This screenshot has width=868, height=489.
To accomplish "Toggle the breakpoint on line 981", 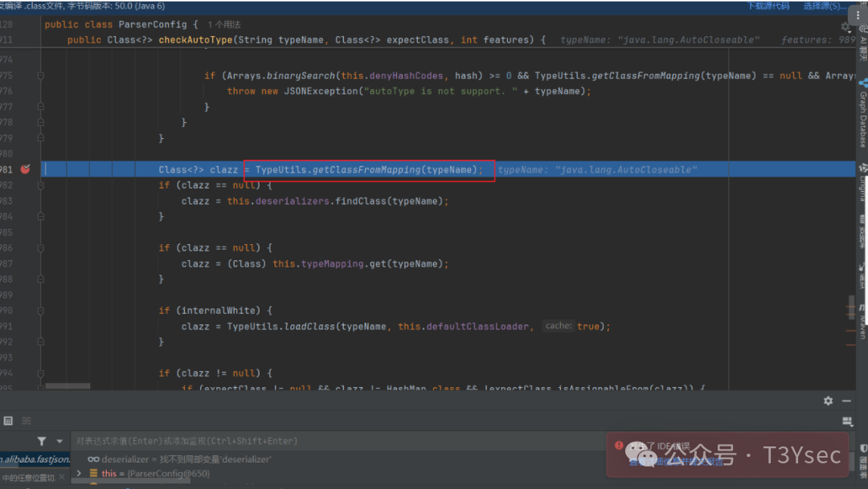I will (24, 169).
